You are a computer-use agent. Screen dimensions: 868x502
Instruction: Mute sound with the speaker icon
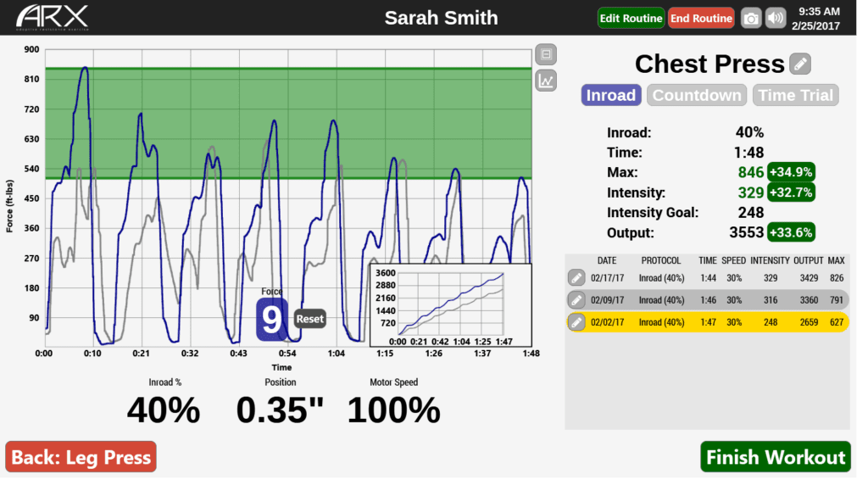776,19
